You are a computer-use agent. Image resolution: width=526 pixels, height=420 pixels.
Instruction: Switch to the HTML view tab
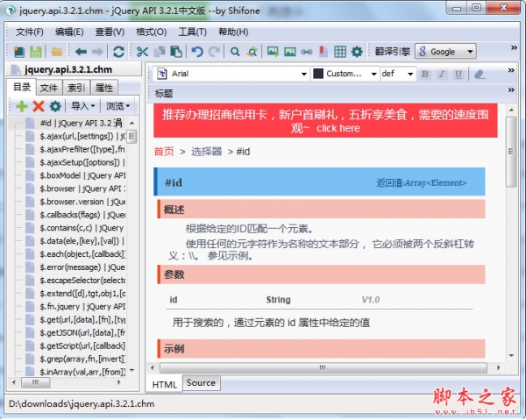165,384
